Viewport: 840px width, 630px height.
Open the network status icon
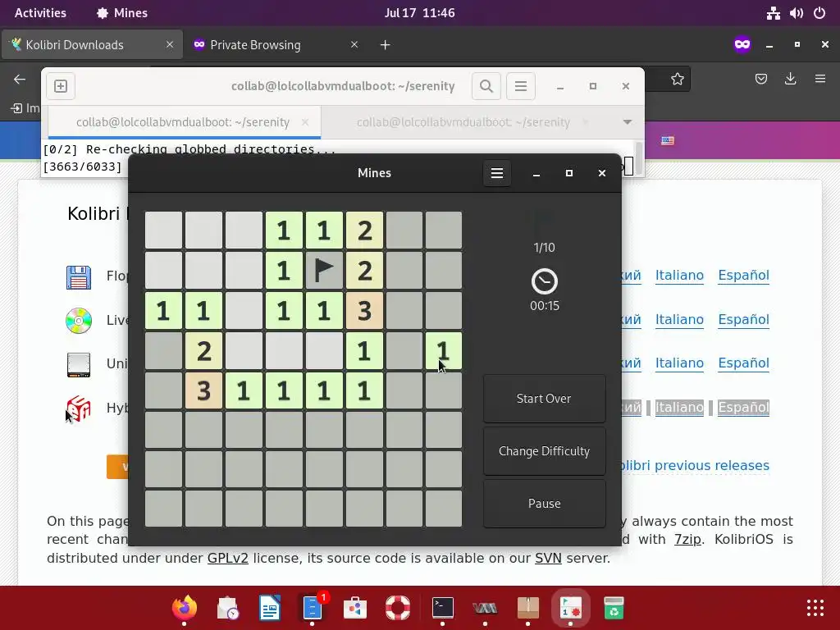pyautogui.click(x=773, y=13)
